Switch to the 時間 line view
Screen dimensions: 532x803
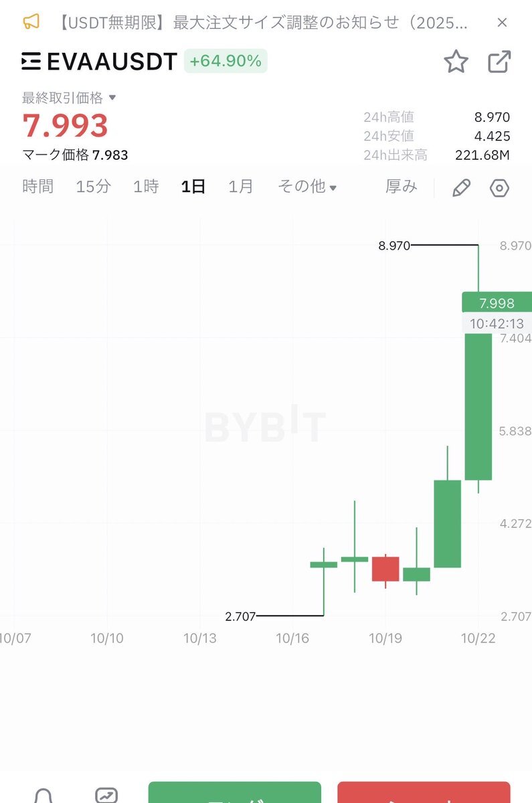(37, 187)
